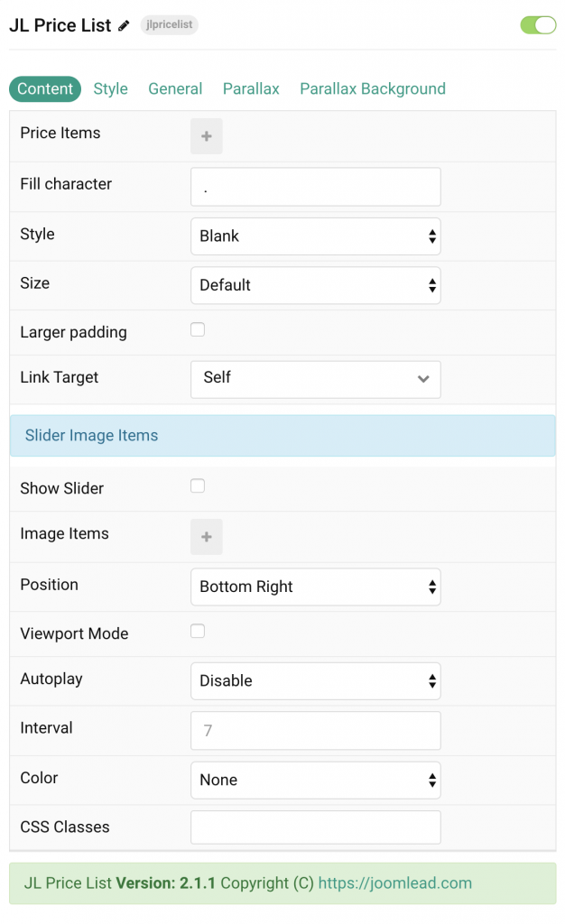Switch to the General tab
This screenshot has width=565, height=924.
[x=175, y=88]
